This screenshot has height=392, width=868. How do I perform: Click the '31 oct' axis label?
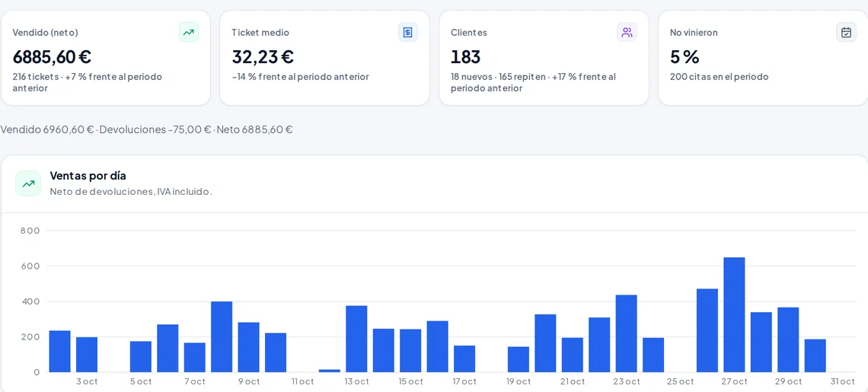pyautogui.click(x=842, y=381)
